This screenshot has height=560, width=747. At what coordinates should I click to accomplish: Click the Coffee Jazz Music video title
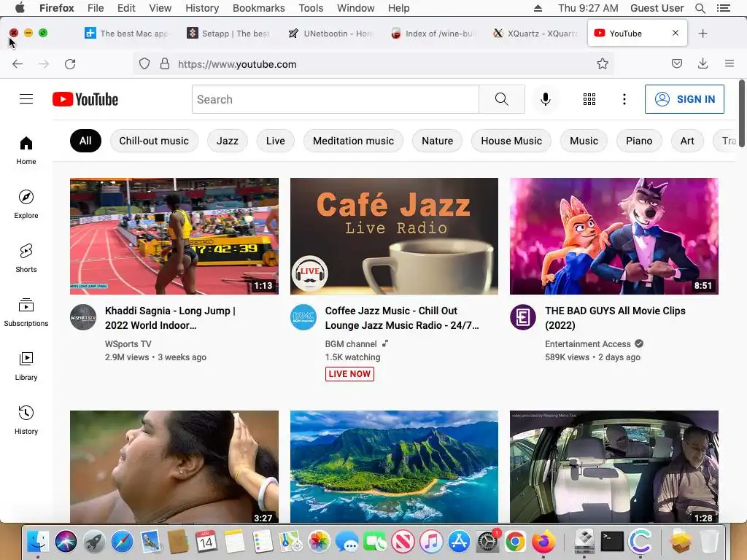[402, 318]
